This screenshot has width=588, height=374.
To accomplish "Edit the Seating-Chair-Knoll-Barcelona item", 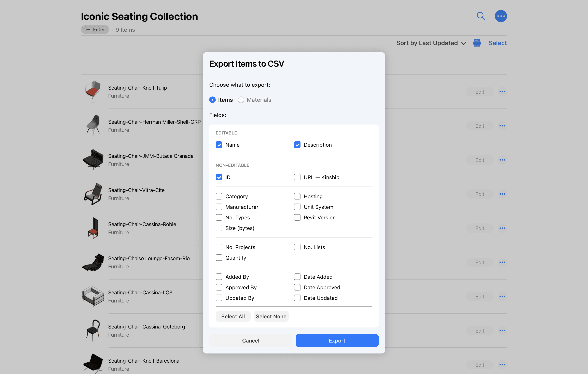I will 480,365.
